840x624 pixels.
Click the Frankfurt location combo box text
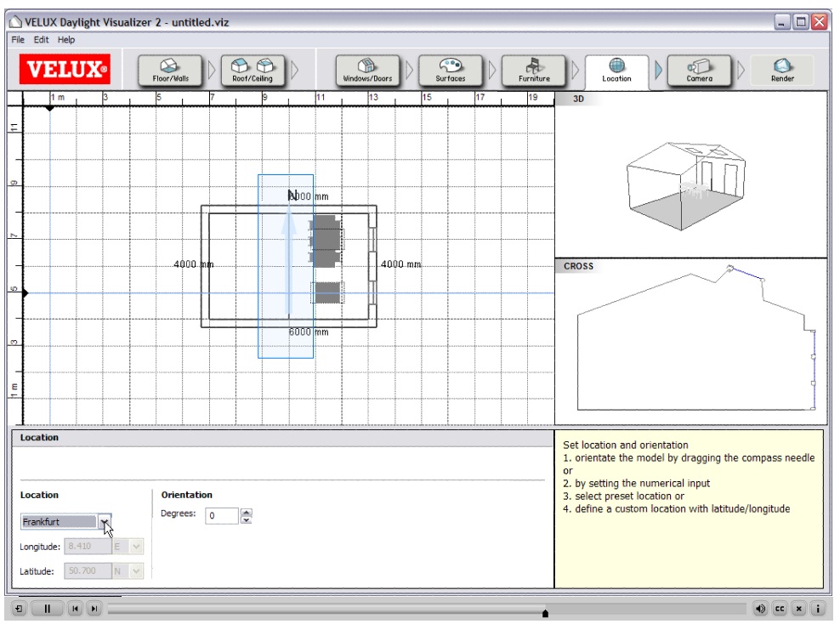pyautogui.click(x=59, y=522)
